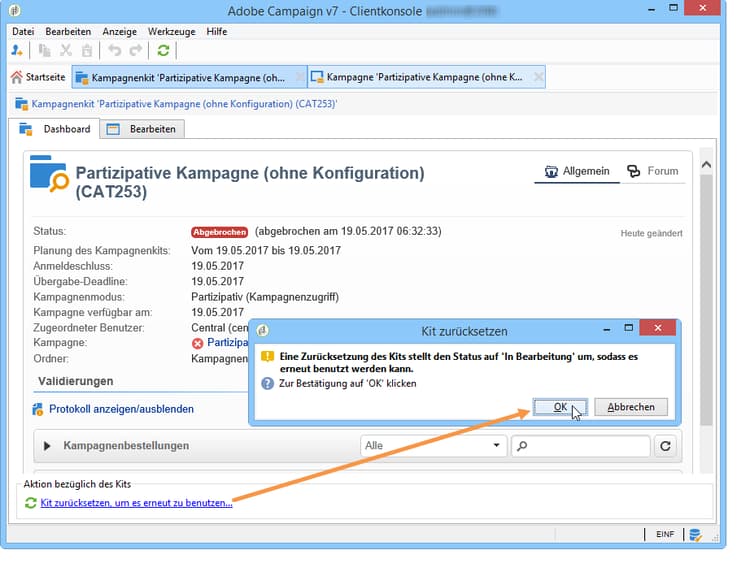Screen dimensions: 750x563
Task: Click the Allgemein tab icon
Action: [551, 171]
